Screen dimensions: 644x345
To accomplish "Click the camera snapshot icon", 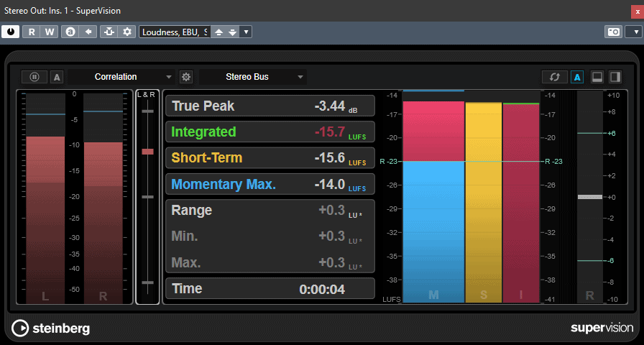I will tap(614, 32).
